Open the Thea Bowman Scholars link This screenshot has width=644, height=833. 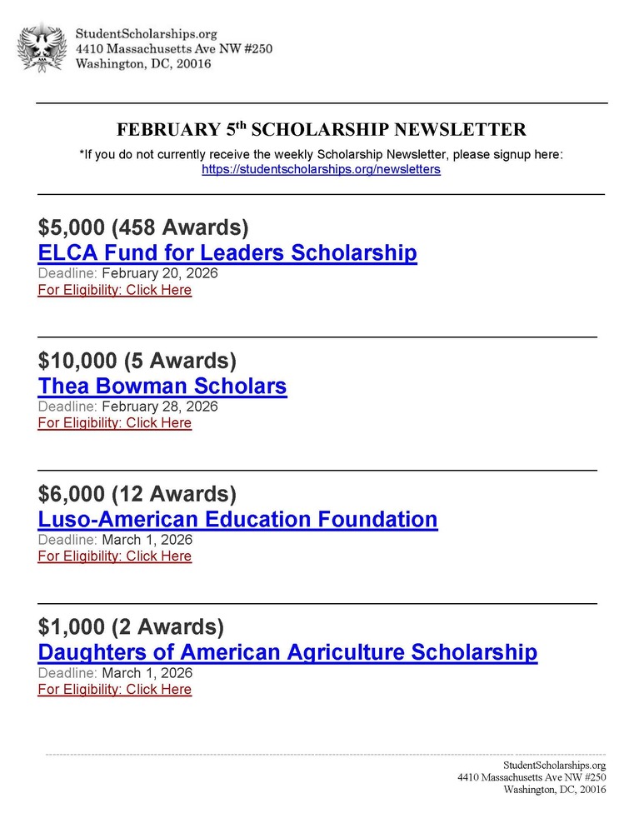click(x=162, y=386)
